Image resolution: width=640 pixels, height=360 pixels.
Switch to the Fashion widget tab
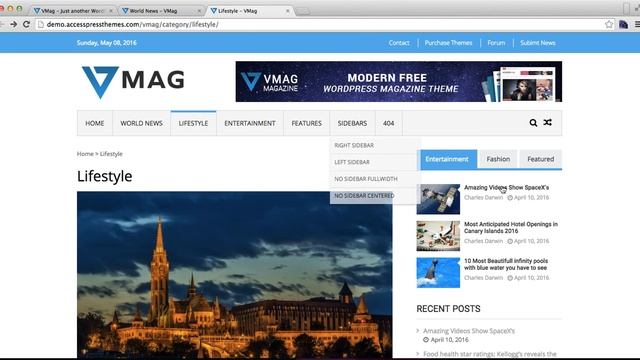point(498,159)
